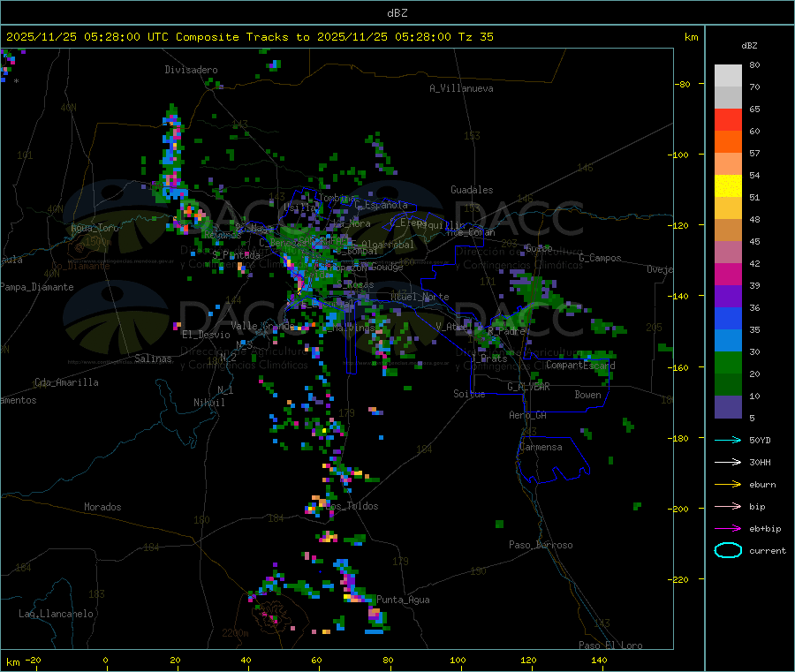This screenshot has width=795, height=672.
Task: Select the slate violet 5-10 dBZ swatch
Action: tap(728, 407)
